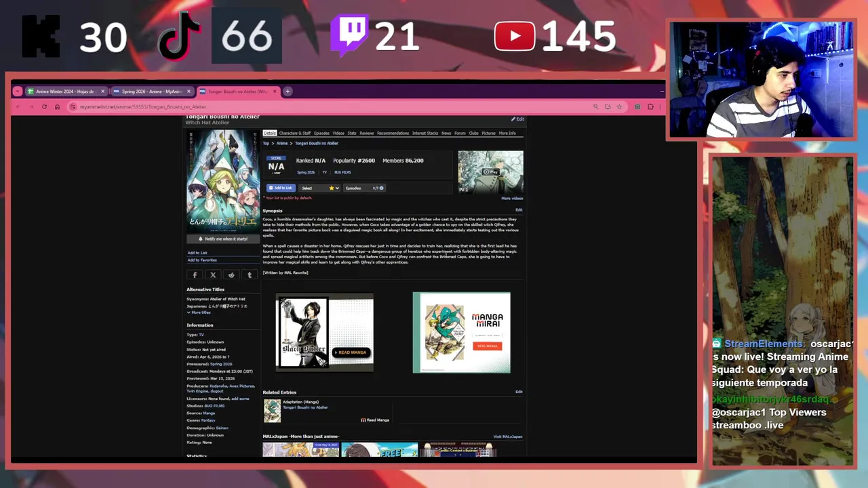This screenshot has height=488, width=868.
Task: Play the PV 1 trailer video
Action: pos(490,172)
